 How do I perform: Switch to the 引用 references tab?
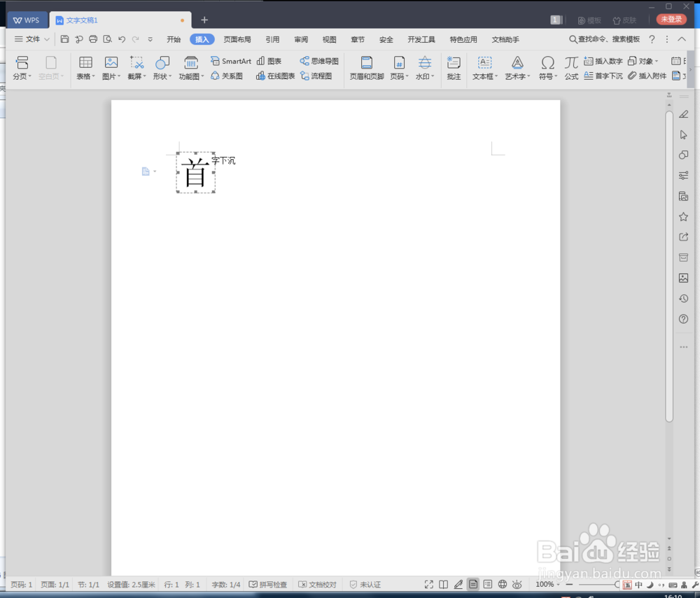click(272, 39)
